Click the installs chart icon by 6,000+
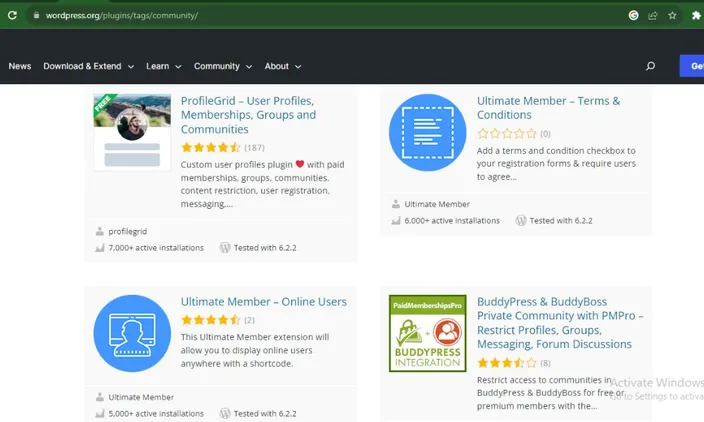 [396, 220]
